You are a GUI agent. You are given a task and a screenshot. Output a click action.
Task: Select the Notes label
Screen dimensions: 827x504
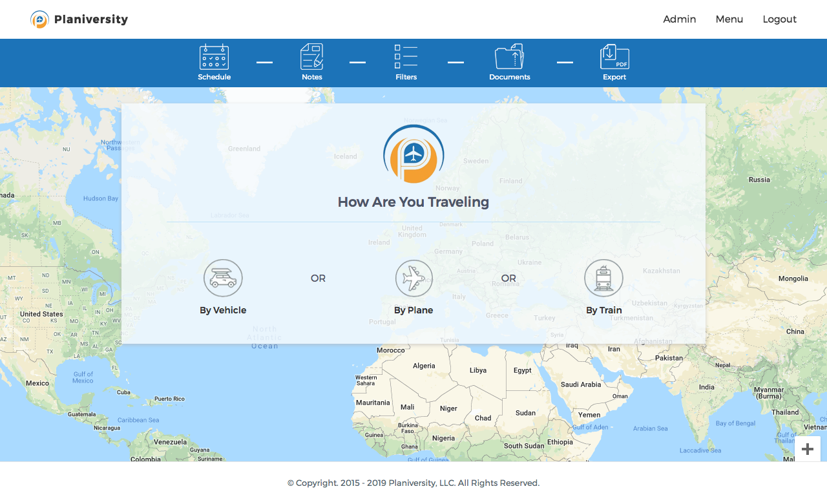click(x=312, y=77)
